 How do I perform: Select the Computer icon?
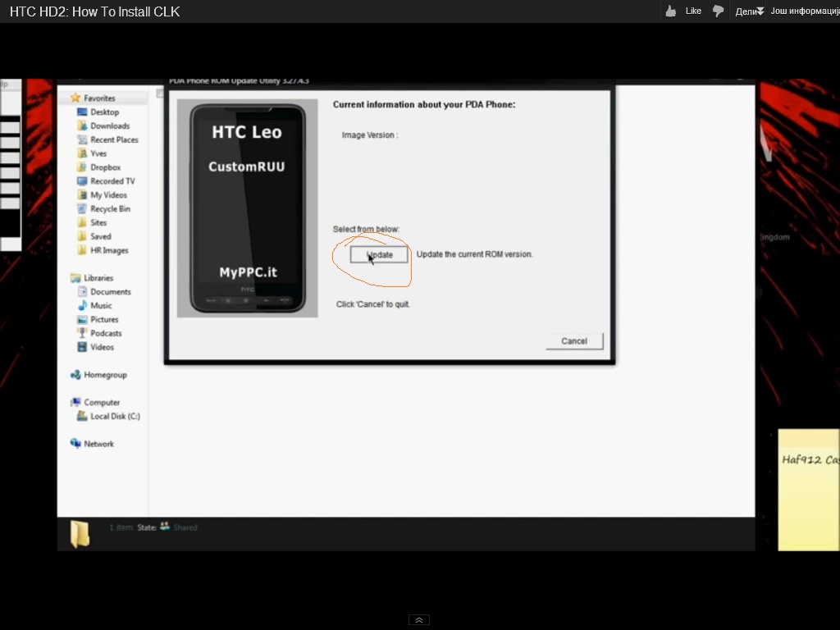(x=75, y=402)
